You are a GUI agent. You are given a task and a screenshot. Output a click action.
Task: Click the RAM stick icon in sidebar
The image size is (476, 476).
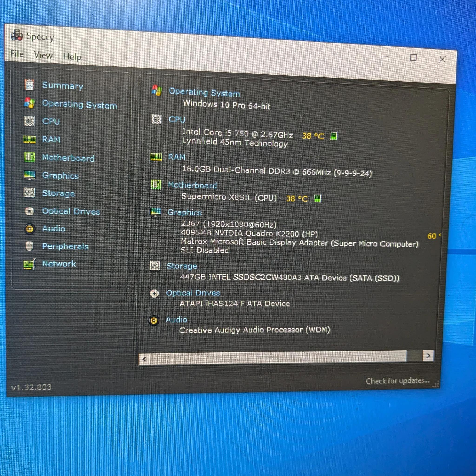29,139
